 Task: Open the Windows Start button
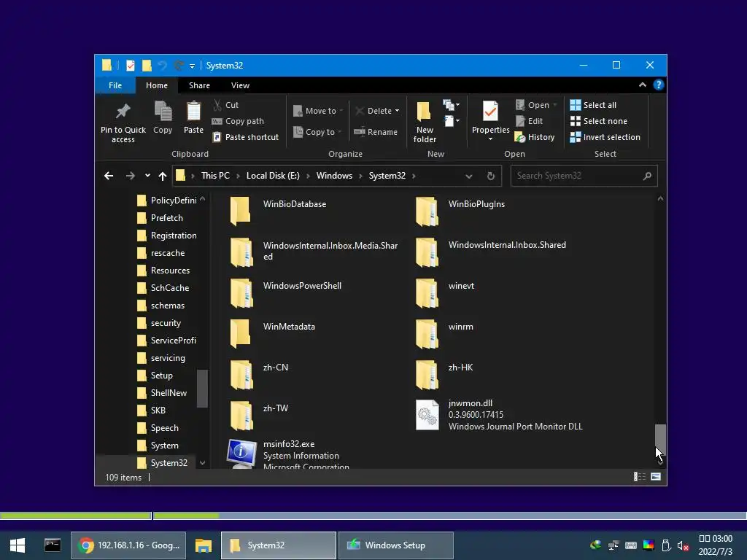click(x=18, y=545)
